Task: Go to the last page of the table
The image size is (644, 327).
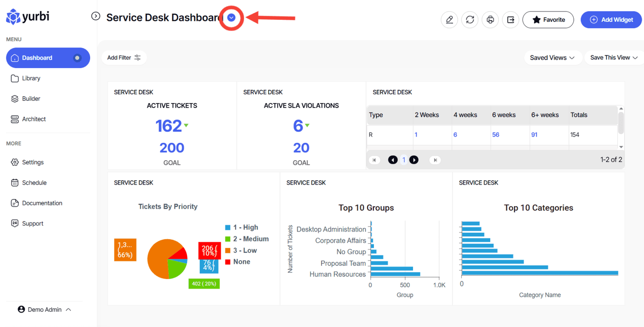Action: click(435, 160)
